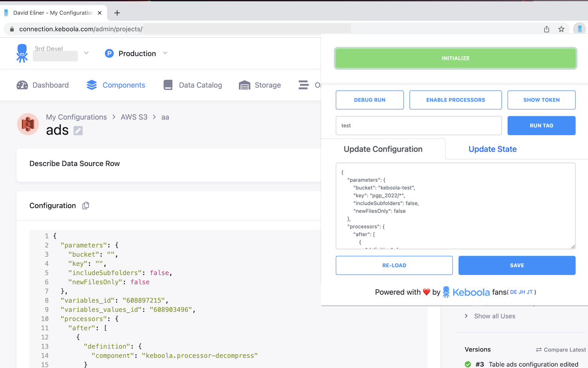Click the bookmark star icon
Screen dimensions: 588x368
pyautogui.click(x=561, y=29)
